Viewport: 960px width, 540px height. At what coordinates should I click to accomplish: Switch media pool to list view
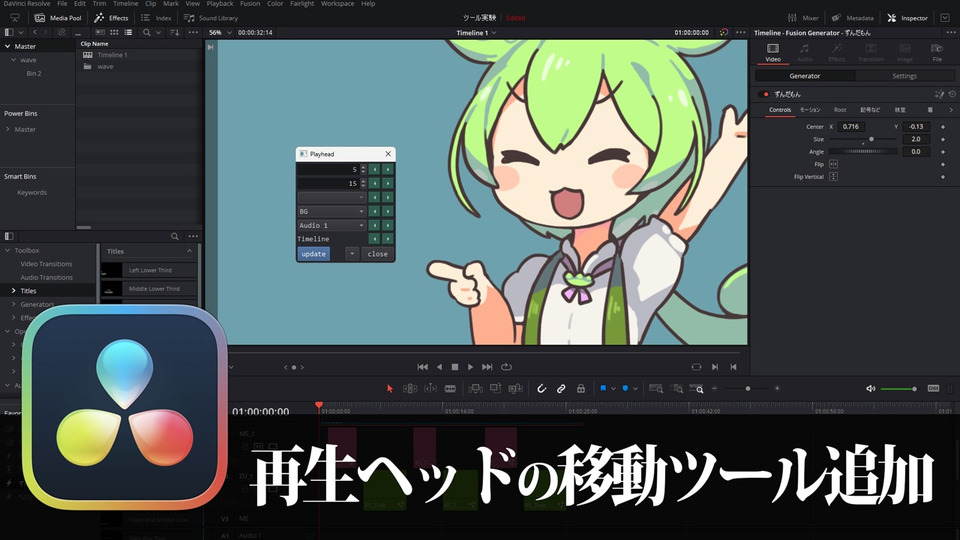[128, 32]
